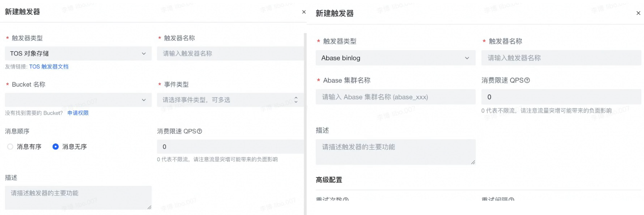Click 消费限速 QPS field in TOS dialog

pyautogui.click(x=230, y=147)
